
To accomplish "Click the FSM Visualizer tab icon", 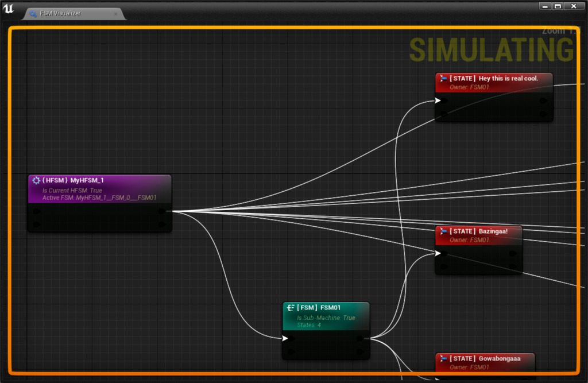I will click(x=33, y=14).
